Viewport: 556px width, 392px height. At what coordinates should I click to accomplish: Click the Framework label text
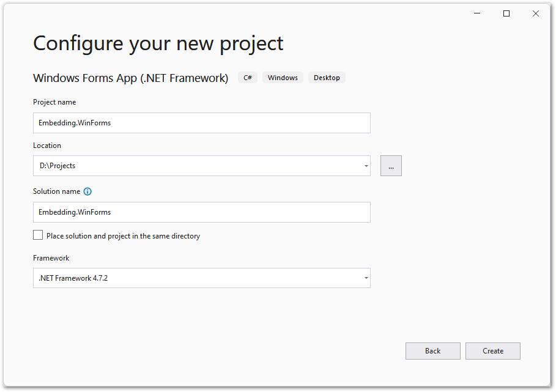51,258
